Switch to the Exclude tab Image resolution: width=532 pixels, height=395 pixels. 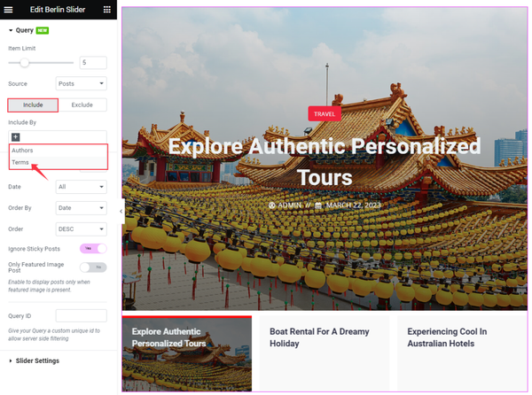82,105
